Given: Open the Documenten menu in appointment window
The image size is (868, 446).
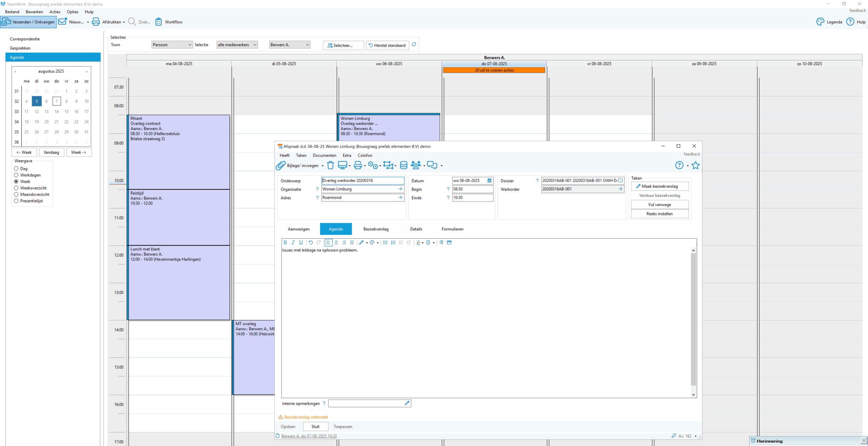Looking at the screenshot, I should (324, 155).
